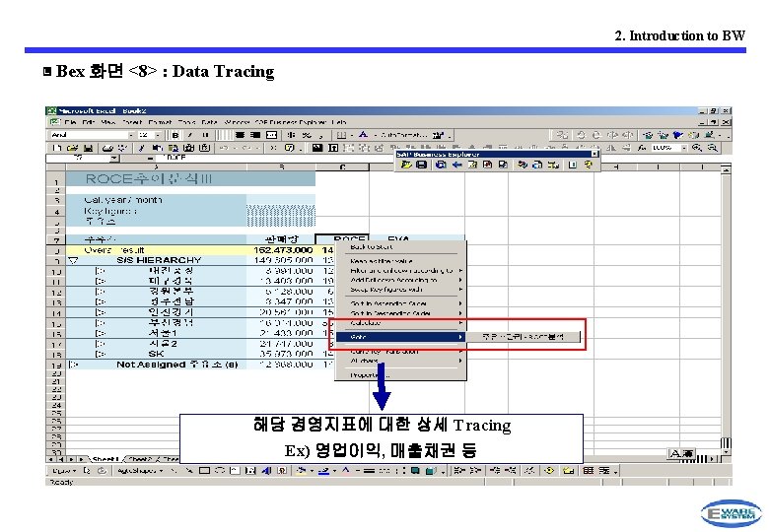This screenshot has height=532, width=769.
Task: Open the Arial font name dropdown
Action: [x=131, y=135]
